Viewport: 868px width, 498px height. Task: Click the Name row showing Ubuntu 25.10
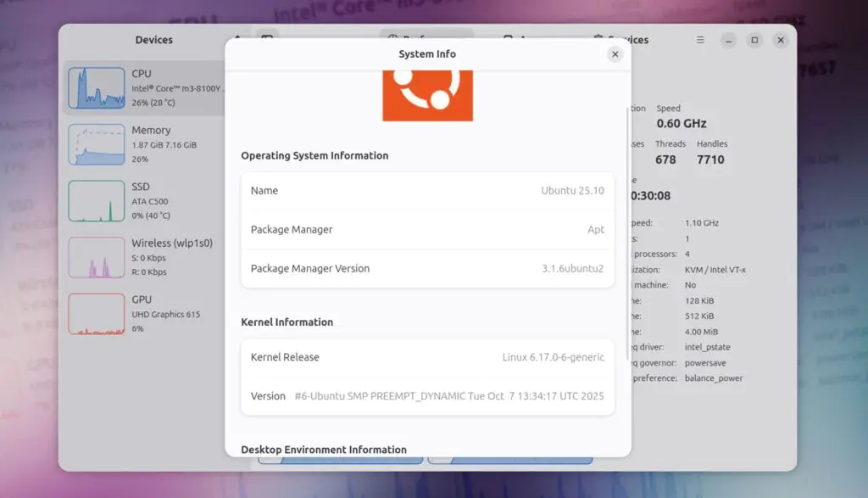coord(427,191)
